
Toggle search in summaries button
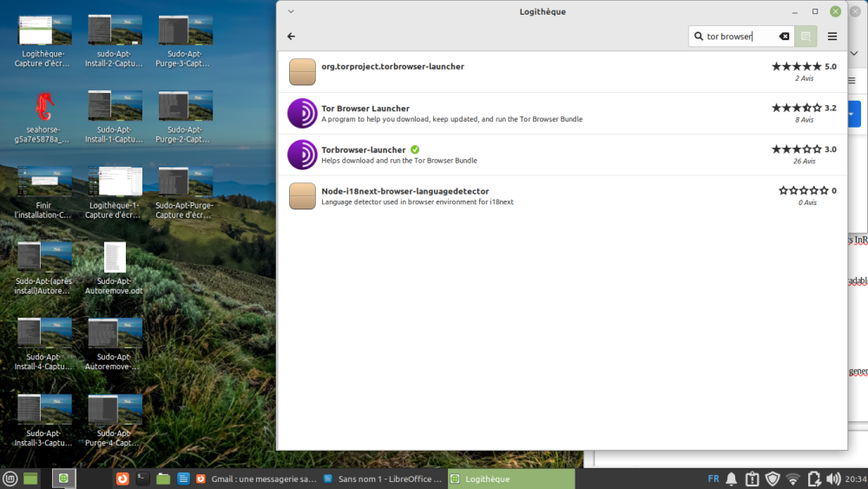(806, 36)
